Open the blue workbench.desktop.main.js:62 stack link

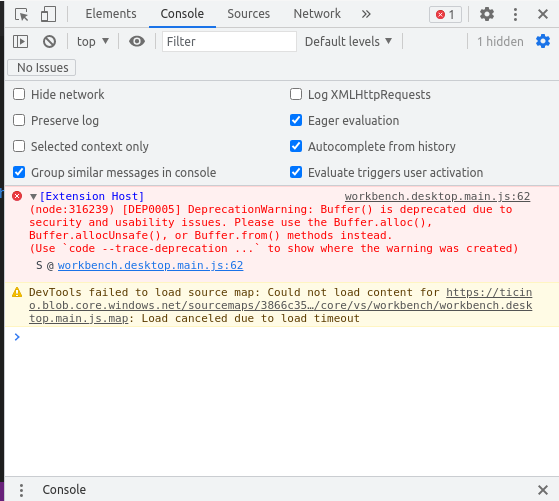coord(150,265)
